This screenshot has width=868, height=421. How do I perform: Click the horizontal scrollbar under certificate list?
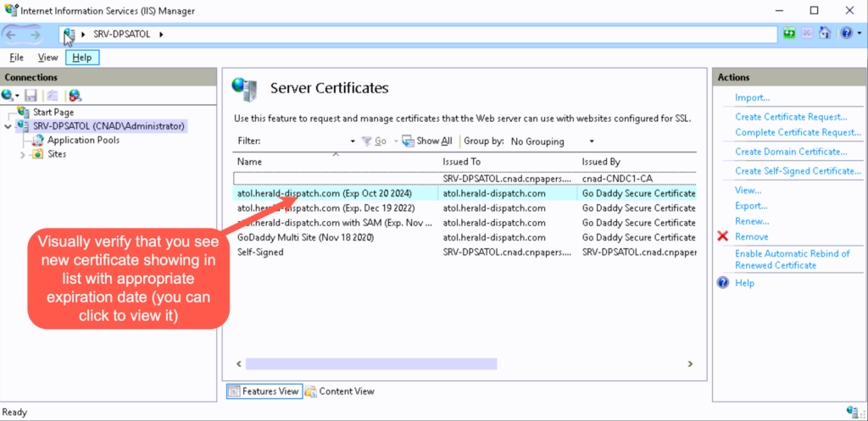coord(370,363)
